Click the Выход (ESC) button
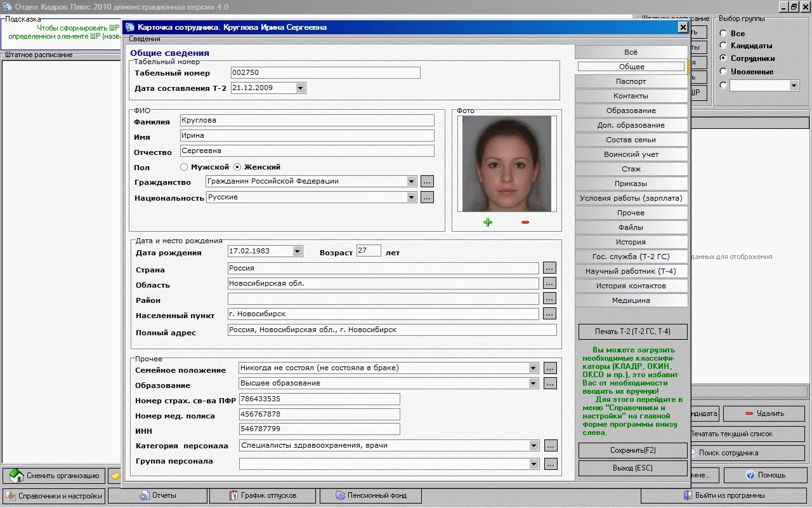The height and width of the screenshot is (508, 812). pos(632,468)
